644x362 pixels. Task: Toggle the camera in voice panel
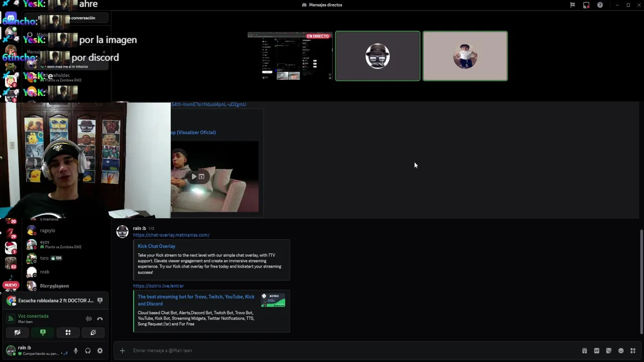click(x=17, y=332)
